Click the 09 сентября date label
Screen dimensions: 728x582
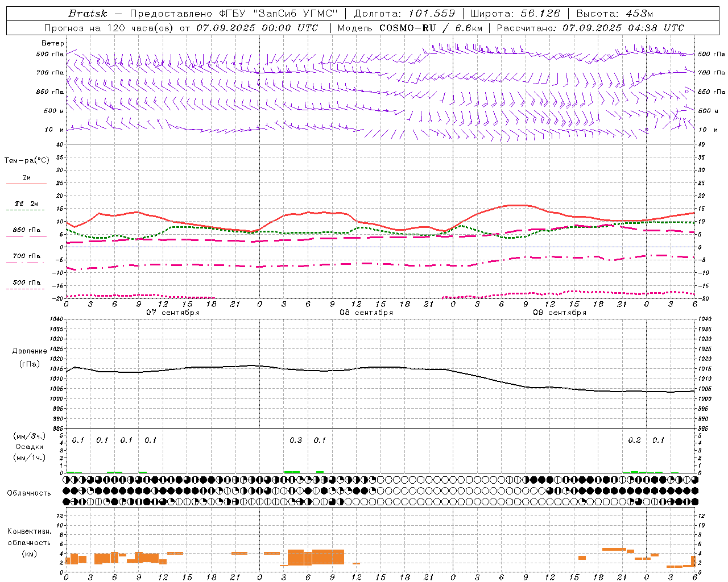pyautogui.click(x=560, y=313)
